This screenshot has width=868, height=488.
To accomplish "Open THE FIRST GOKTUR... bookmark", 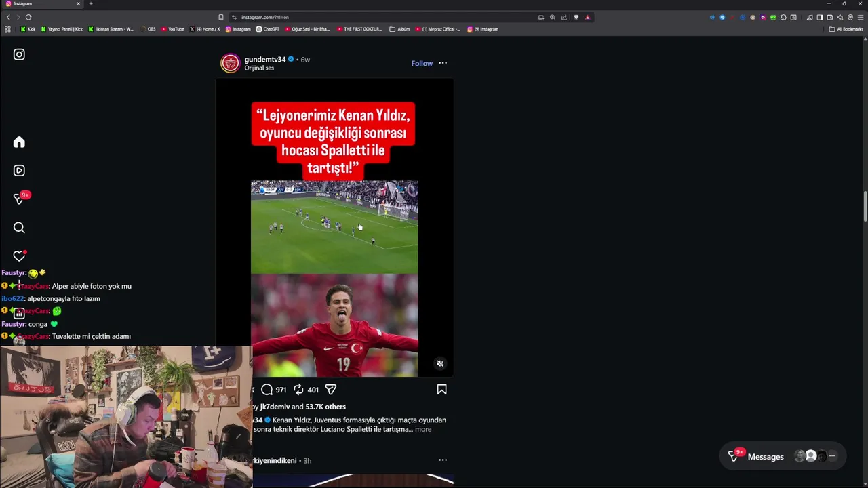I will point(359,29).
